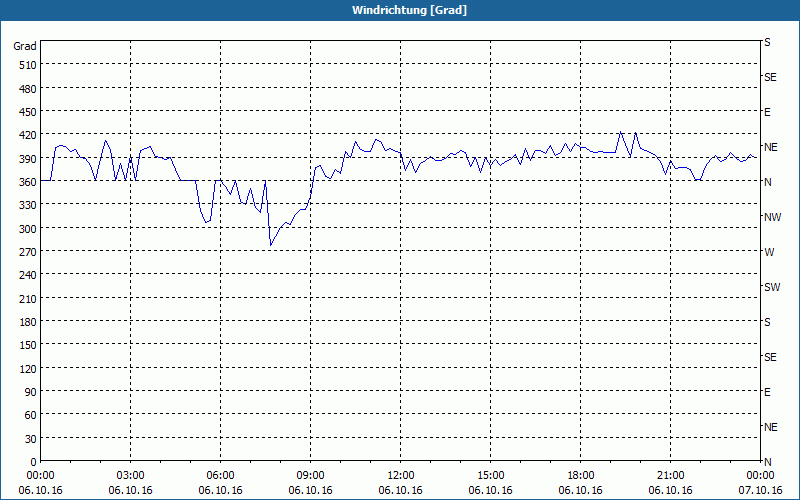This screenshot has height=500, width=800.
Task: Click the 03:00 time label
Action: point(130,476)
